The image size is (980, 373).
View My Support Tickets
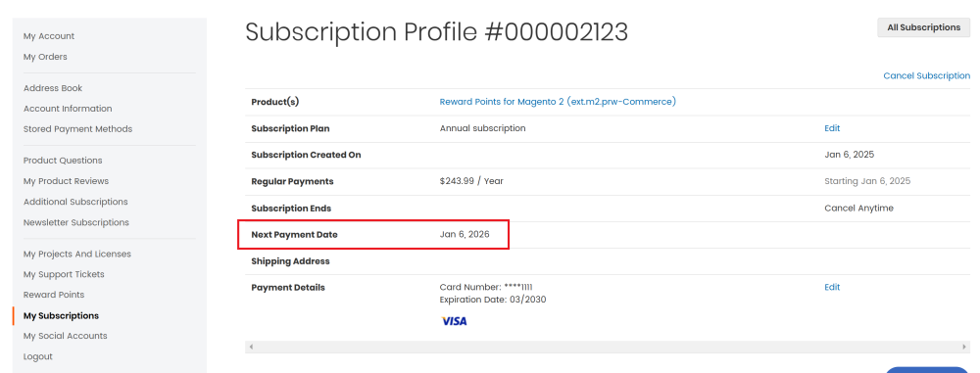pyautogui.click(x=64, y=274)
